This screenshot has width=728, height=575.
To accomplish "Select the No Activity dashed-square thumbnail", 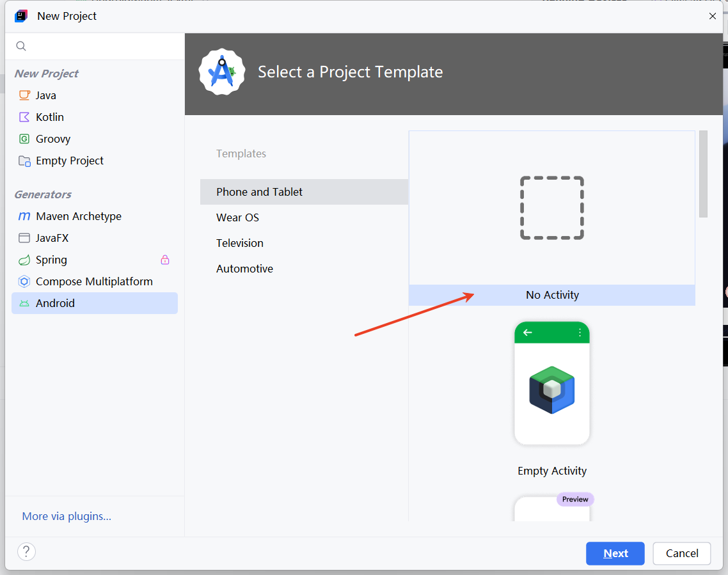I will tap(552, 208).
